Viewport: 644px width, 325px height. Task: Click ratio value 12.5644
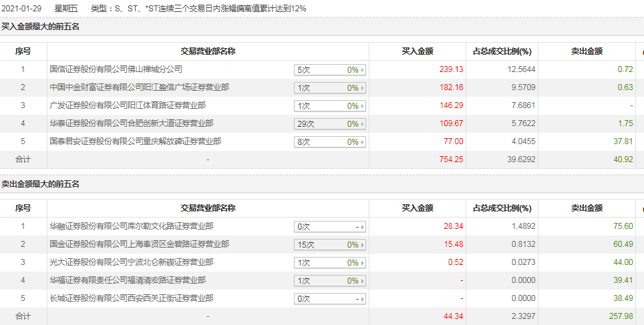tap(521, 69)
